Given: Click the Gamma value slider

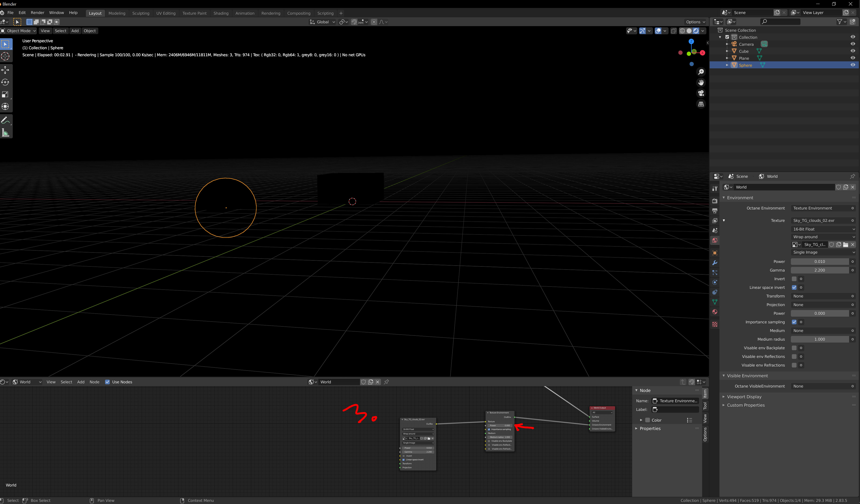Looking at the screenshot, I should point(819,270).
